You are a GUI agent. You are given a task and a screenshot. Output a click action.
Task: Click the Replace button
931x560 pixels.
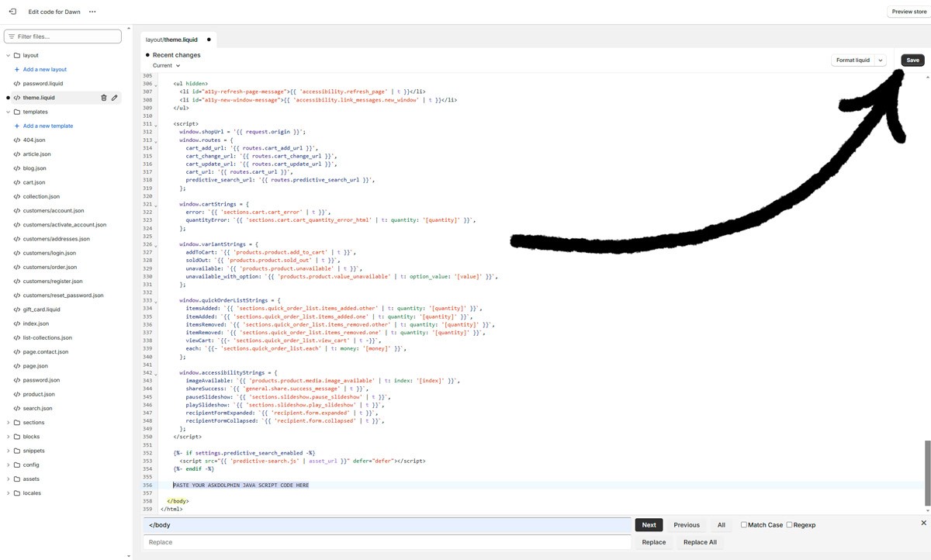654,542
